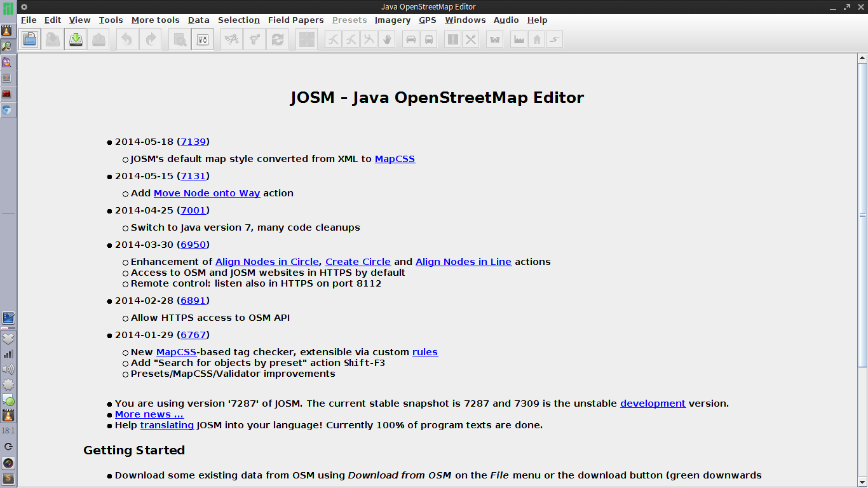Open the Field Papers menu
The height and width of the screenshot is (488, 868).
(x=295, y=20)
